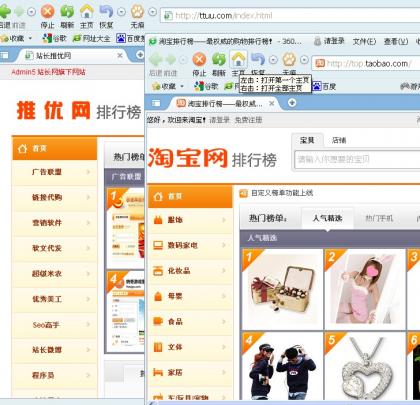
Task: Click the Home icon in back tuu.com browser
Action: click(87, 12)
